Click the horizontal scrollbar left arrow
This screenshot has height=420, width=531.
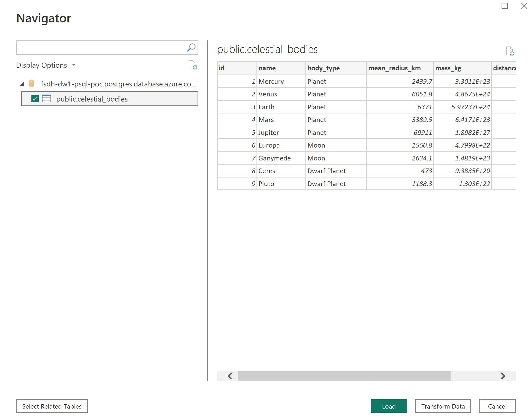click(x=230, y=375)
